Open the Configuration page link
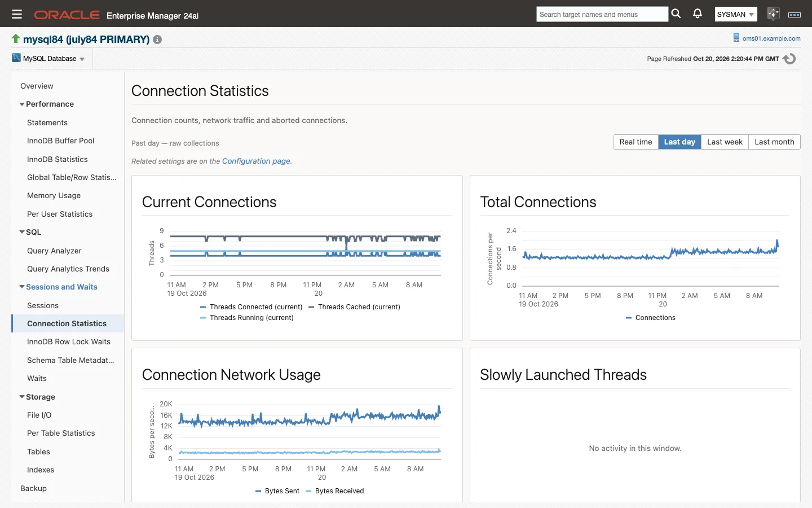This screenshot has width=812, height=508. [x=256, y=161]
